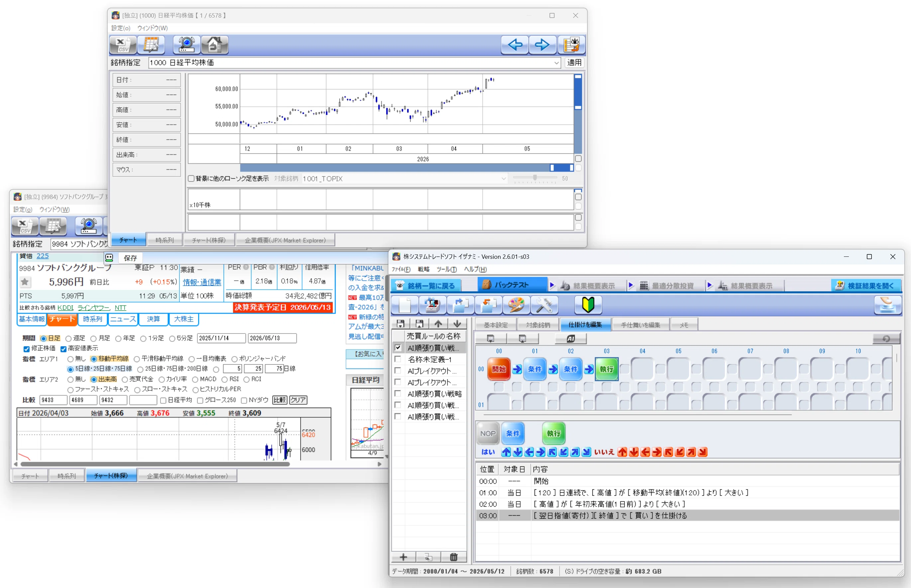Move selected trading rule down in list
911x588 pixels.
(x=457, y=324)
